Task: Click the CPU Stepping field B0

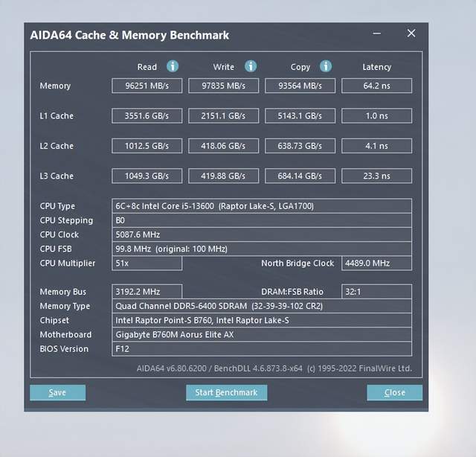Action: [x=262, y=220]
